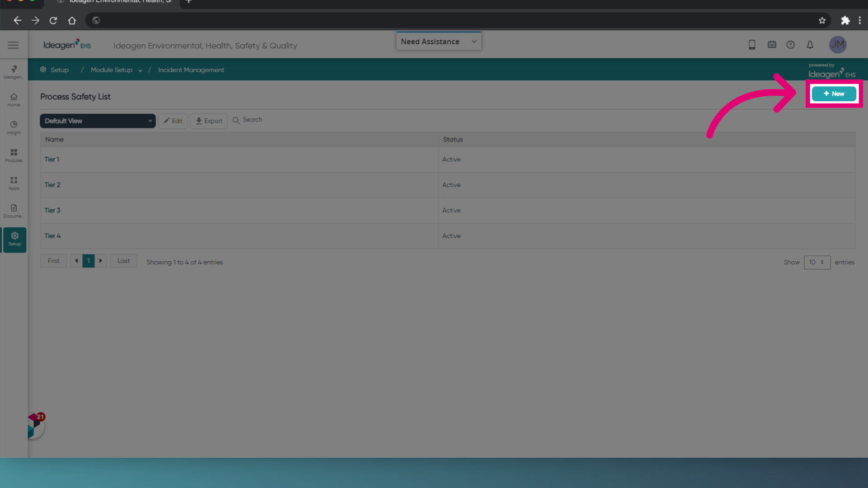Image resolution: width=868 pixels, height=488 pixels.
Task: Open the Tier 2 entry
Action: (52, 185)
